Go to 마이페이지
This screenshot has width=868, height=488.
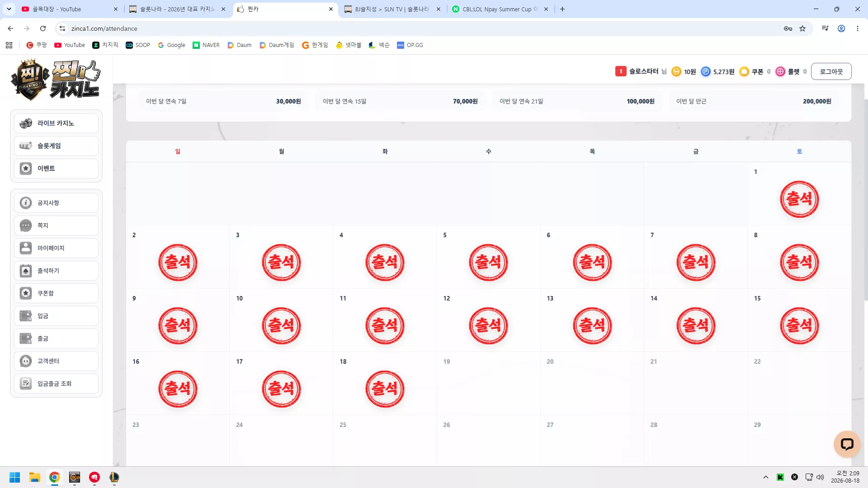pyautogui.click(x=56, y=248)
